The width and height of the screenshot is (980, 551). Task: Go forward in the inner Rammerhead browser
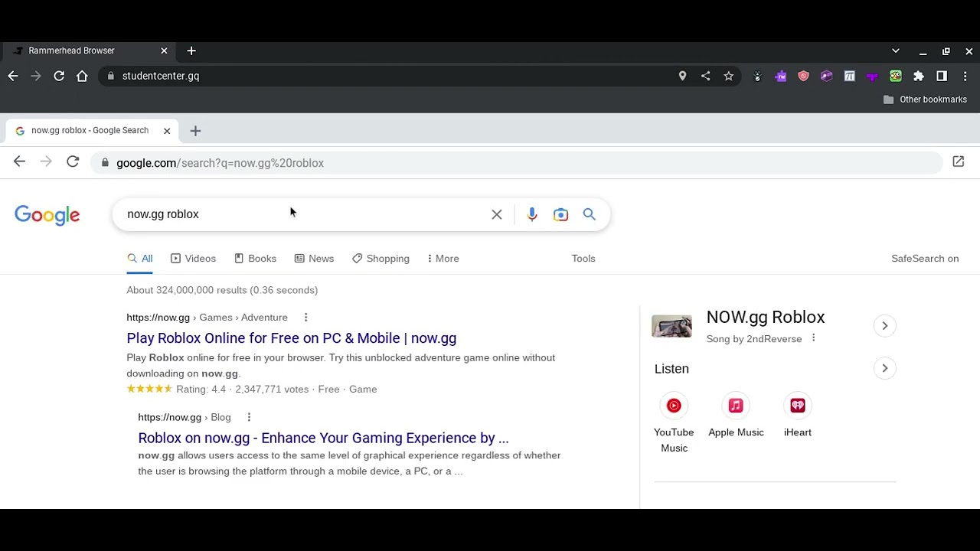(x=46, y=161)
